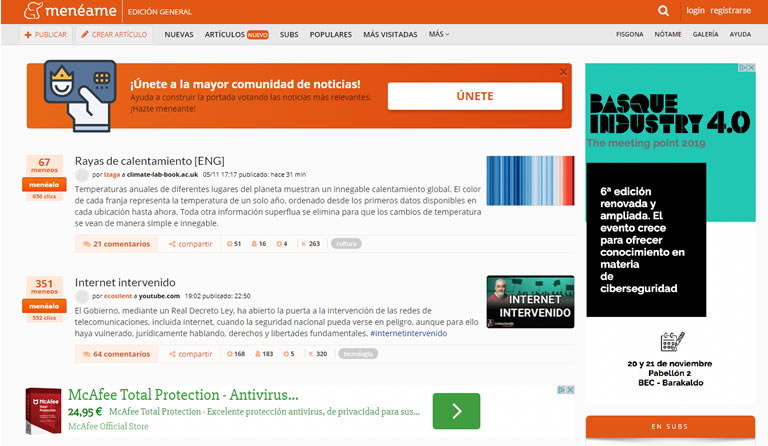Open 64 comentarios on Internet intervenido
768x446 pixels.
point(115,354)
